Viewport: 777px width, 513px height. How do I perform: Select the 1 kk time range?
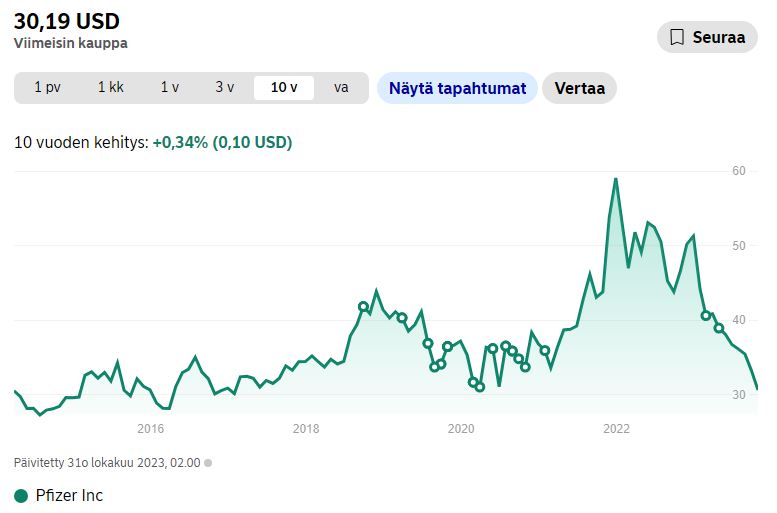click(111, 88)
